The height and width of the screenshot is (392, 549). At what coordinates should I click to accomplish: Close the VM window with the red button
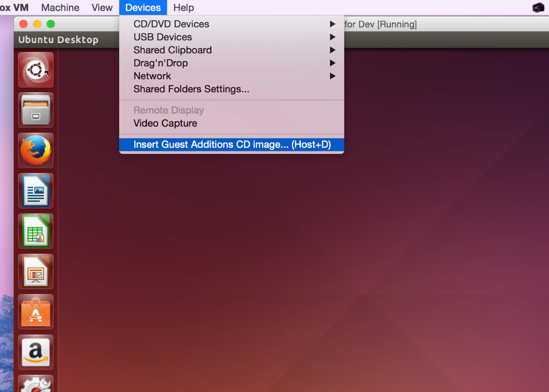tap(23, 24)
